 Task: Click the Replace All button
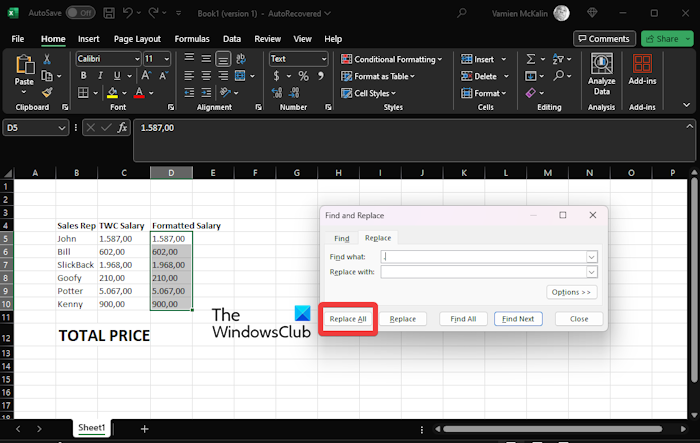(348, 319)
